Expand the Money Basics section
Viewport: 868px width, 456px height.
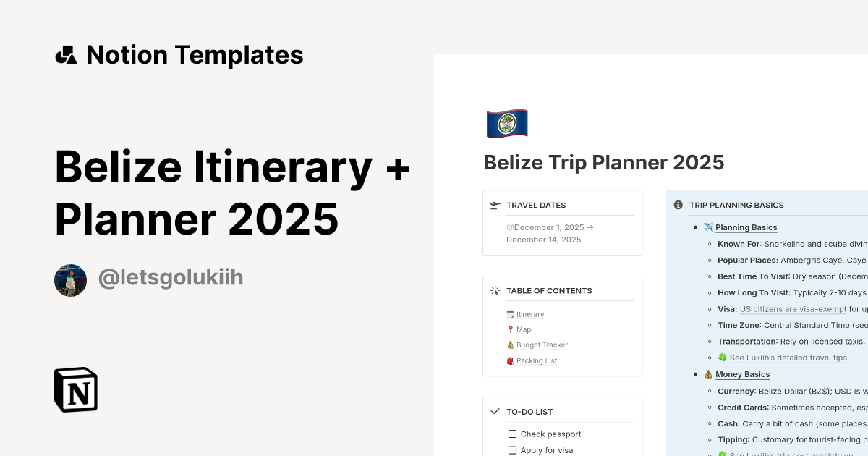[742, 374]
